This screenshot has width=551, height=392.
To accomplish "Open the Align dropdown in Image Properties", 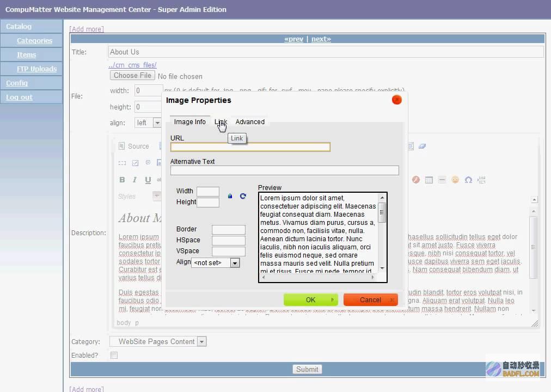I will click(x=215, y=263).
